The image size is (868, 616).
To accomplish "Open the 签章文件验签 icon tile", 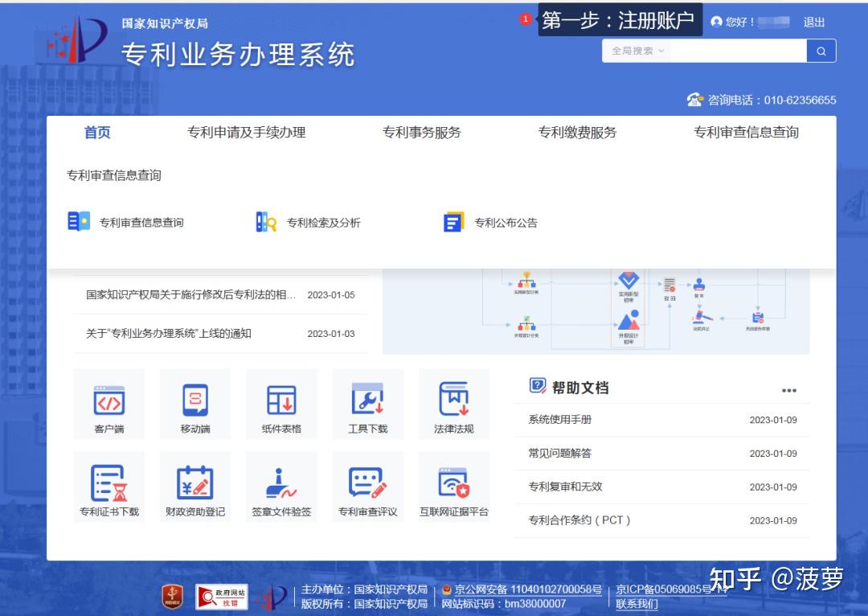I will [x=282, y=487].
